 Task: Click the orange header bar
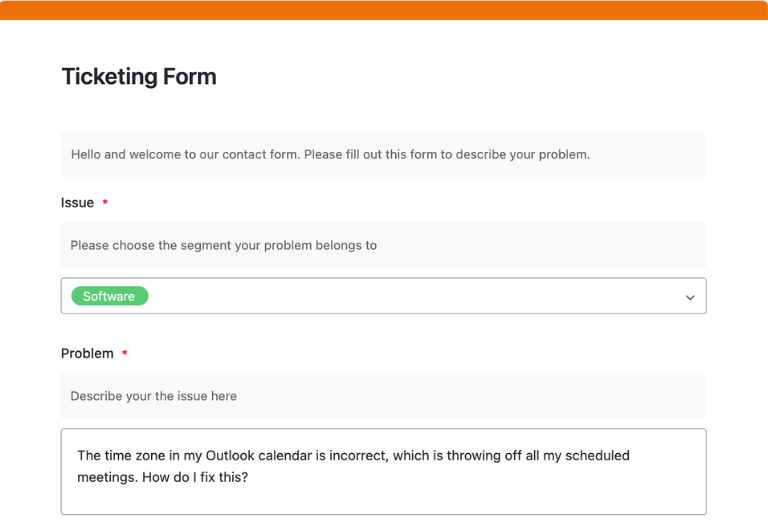coord(384,10)
